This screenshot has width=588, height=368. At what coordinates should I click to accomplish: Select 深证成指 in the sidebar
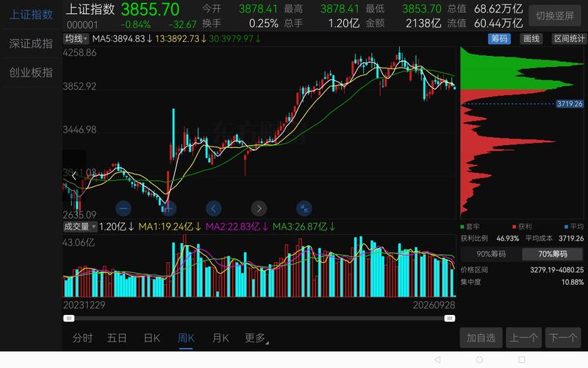click(31, 43)
